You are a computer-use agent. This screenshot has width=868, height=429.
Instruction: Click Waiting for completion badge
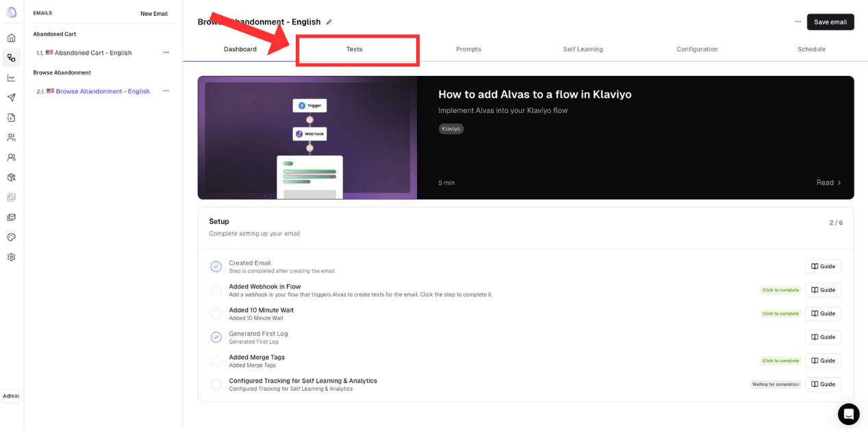(x=776, y=385)
